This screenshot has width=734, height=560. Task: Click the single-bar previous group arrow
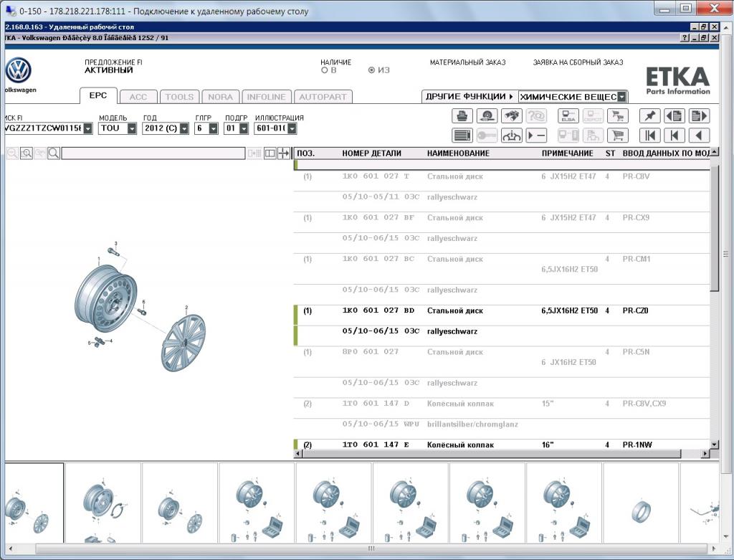tap(675, 136)
